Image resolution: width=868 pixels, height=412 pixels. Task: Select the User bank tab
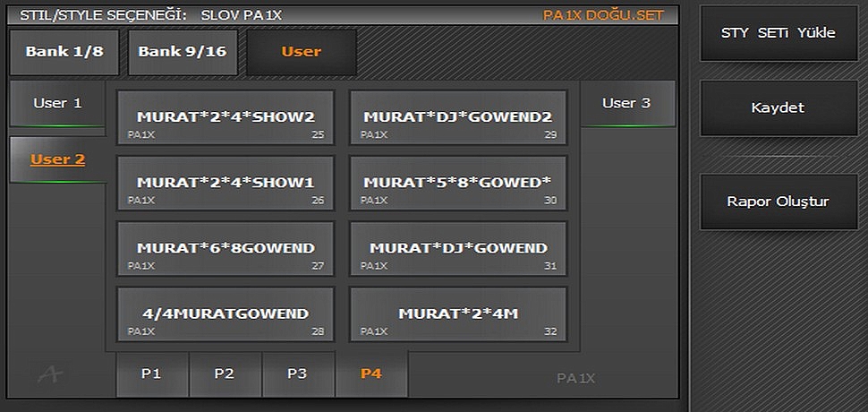(301, 52)
